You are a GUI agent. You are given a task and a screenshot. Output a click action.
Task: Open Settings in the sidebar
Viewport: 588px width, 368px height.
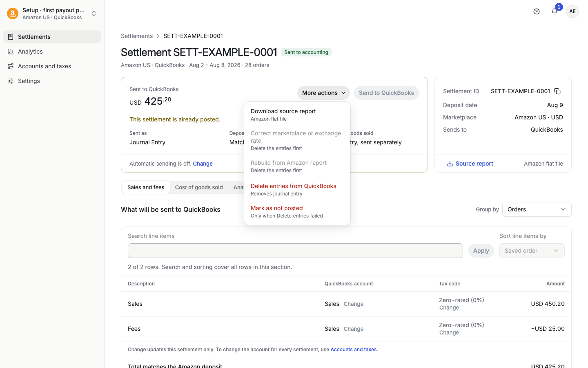pos(52,81)
